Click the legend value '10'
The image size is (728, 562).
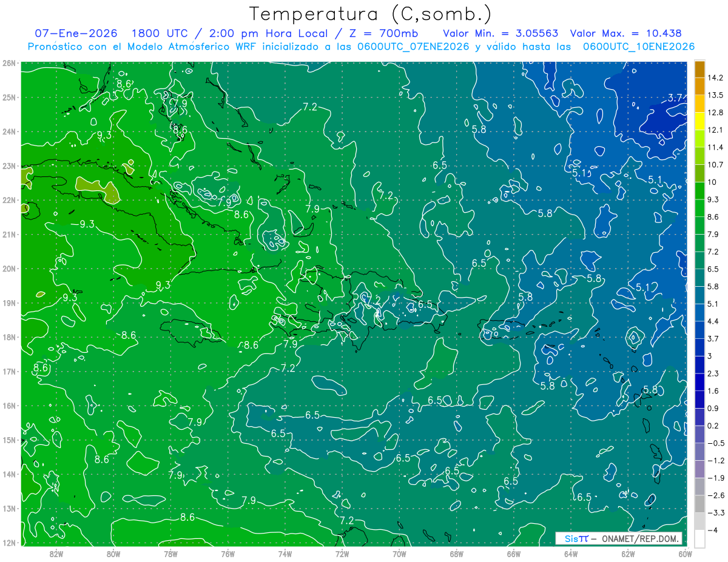click(712, 182)
